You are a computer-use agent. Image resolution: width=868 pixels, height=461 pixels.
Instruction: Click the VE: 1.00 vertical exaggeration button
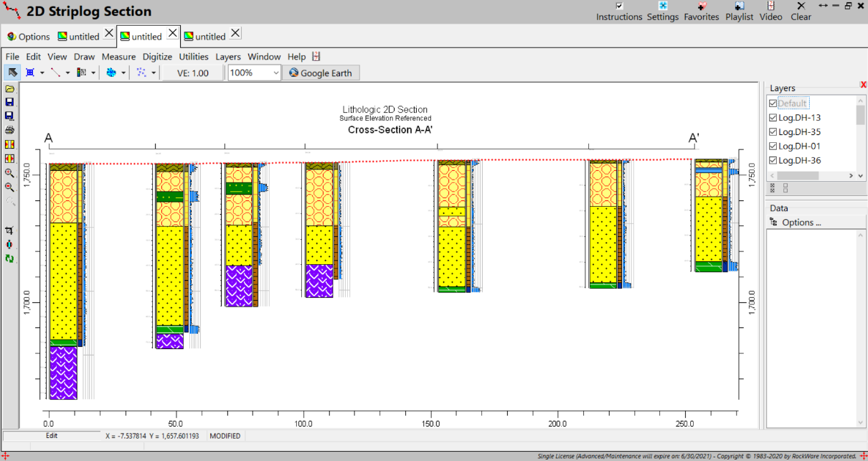pos(192,73)
